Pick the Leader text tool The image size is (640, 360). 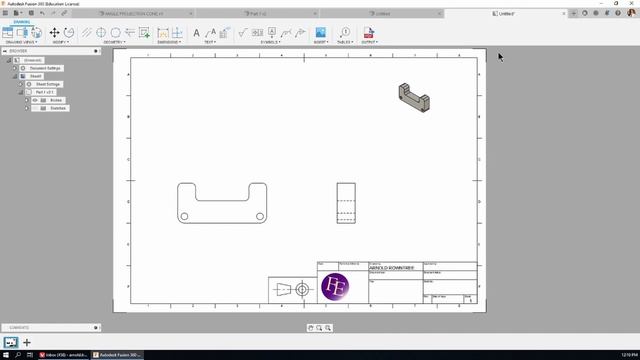pyautogui.click(x=210, y=33)
